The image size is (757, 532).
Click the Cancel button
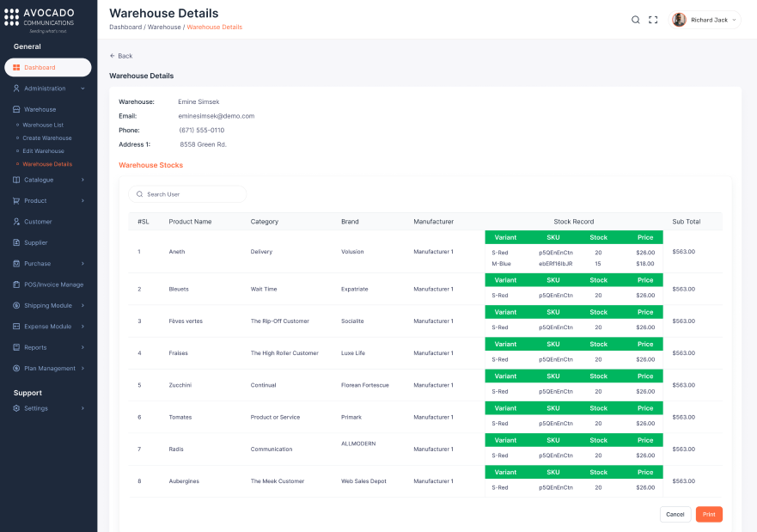(675, 514)
